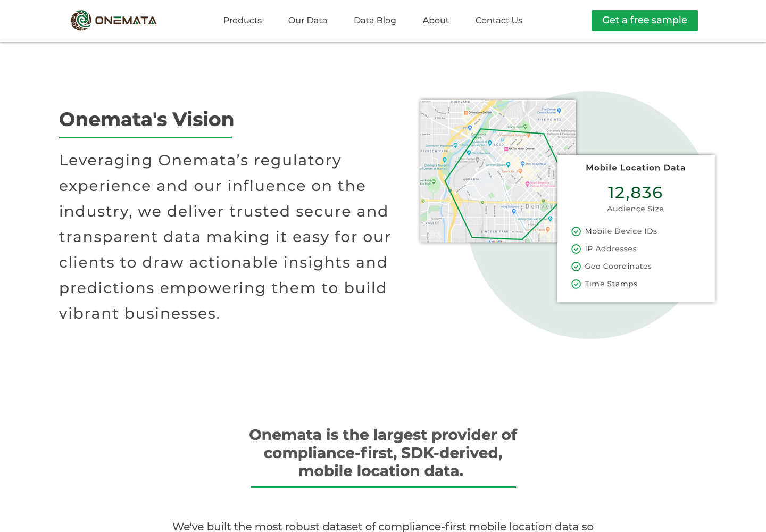Click the Get a free sample button
766x532 pixels.
[x=645, y=21]
